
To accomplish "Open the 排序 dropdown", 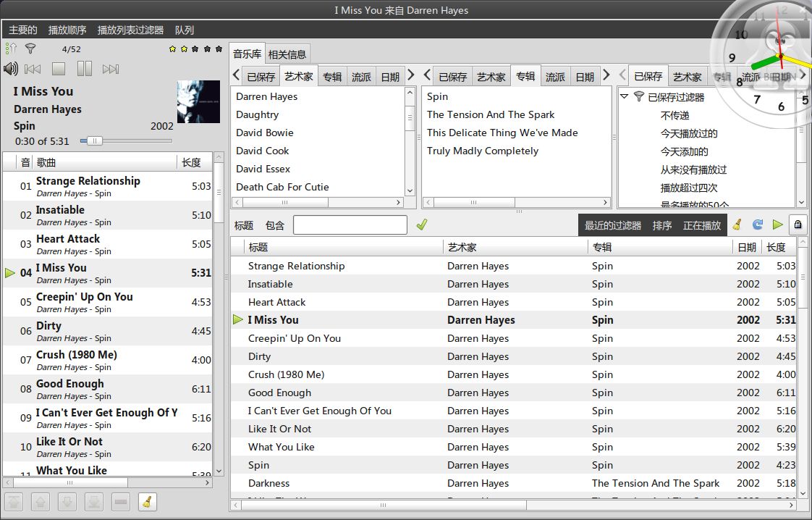I will point(661,225).
